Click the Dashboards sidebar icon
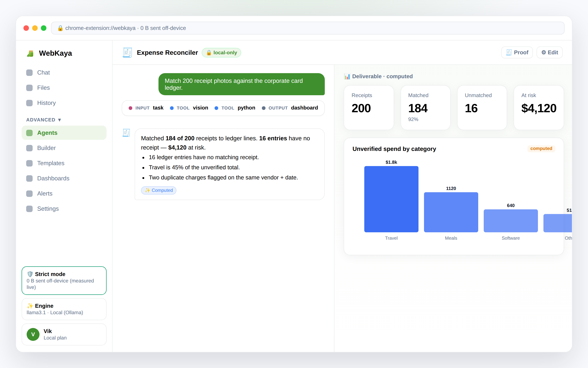 (29, 178)
